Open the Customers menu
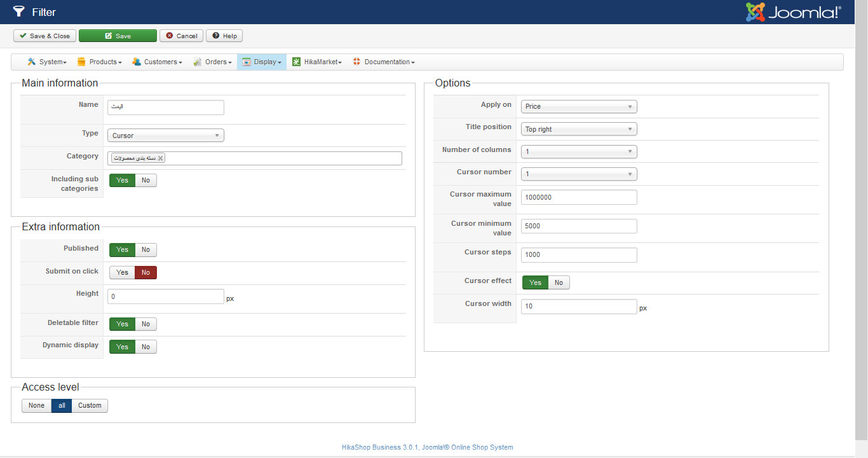This screenshot has width=868, height=458. point(157,62)
